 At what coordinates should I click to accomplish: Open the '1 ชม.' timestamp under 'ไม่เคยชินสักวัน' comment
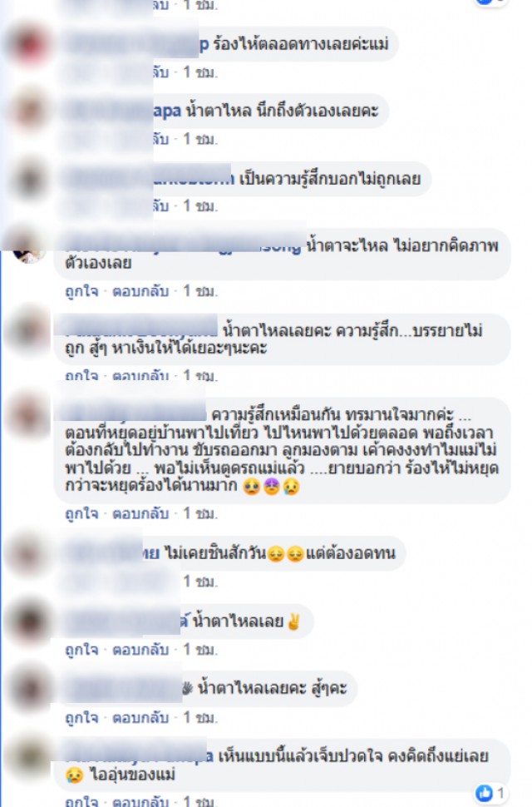tap(200, 582)
